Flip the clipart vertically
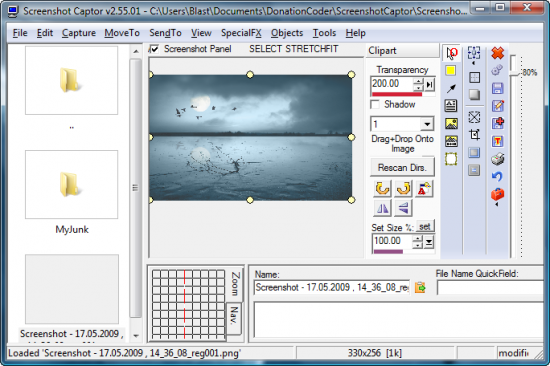 coord(403,208)
